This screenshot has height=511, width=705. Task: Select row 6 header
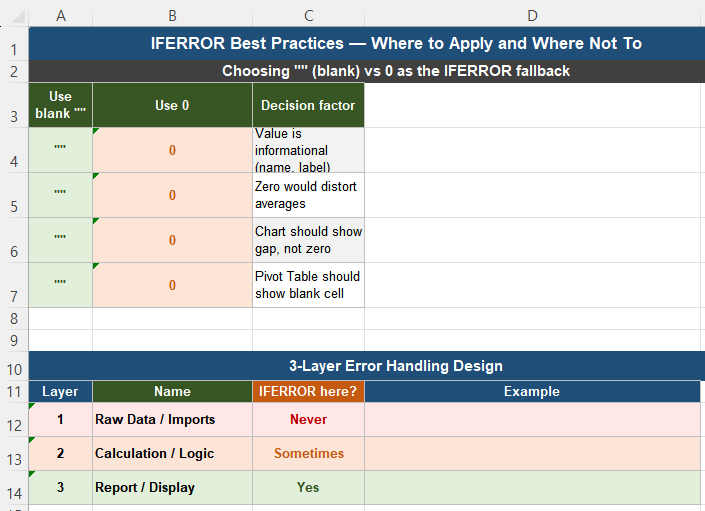click(x=14, y=240)
